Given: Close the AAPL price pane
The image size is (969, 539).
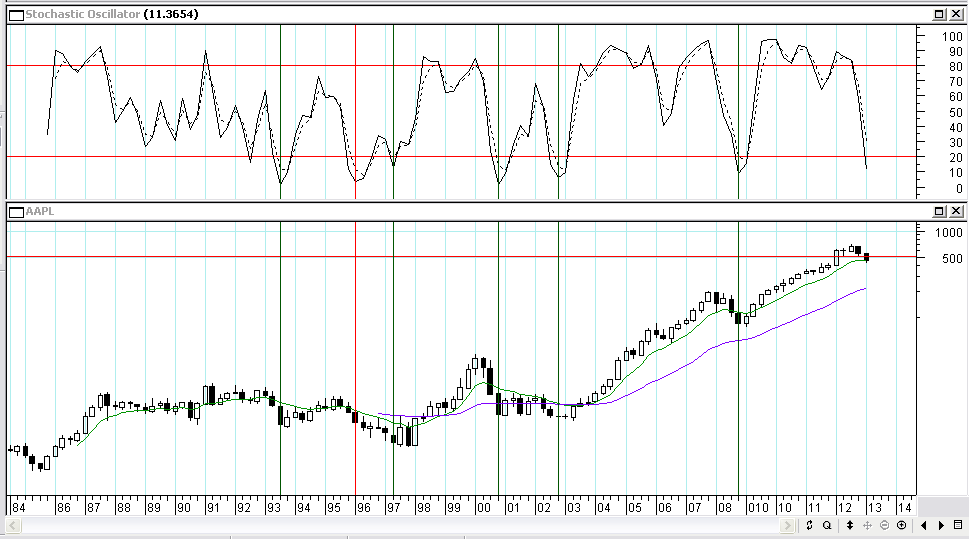Looking at the screenshot, I should (955, 211).
